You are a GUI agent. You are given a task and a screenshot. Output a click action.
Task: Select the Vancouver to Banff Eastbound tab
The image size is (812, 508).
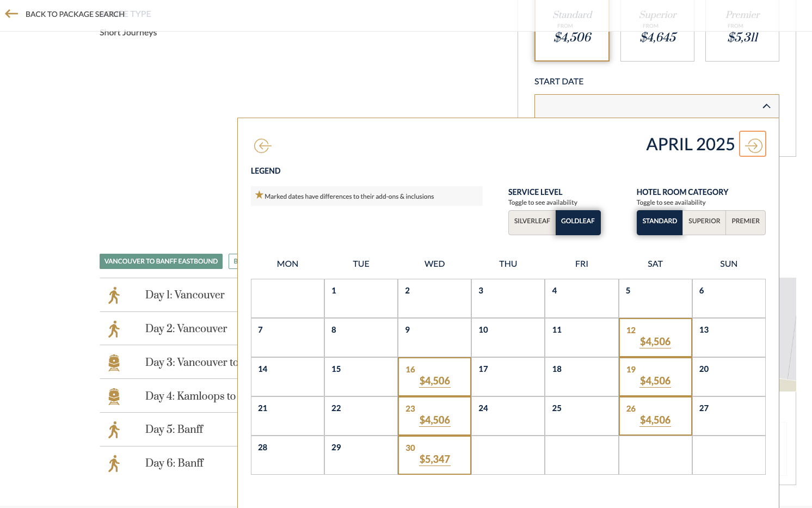[161, 261]
